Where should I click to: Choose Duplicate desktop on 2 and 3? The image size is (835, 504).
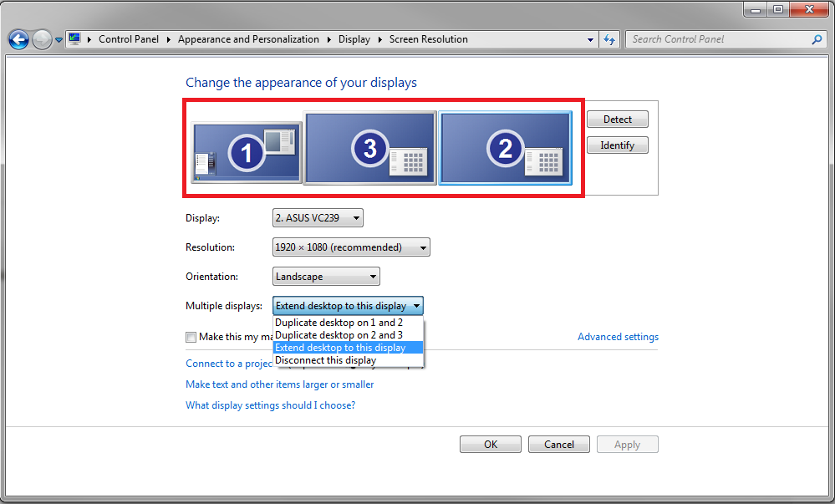tap(339, 335)
